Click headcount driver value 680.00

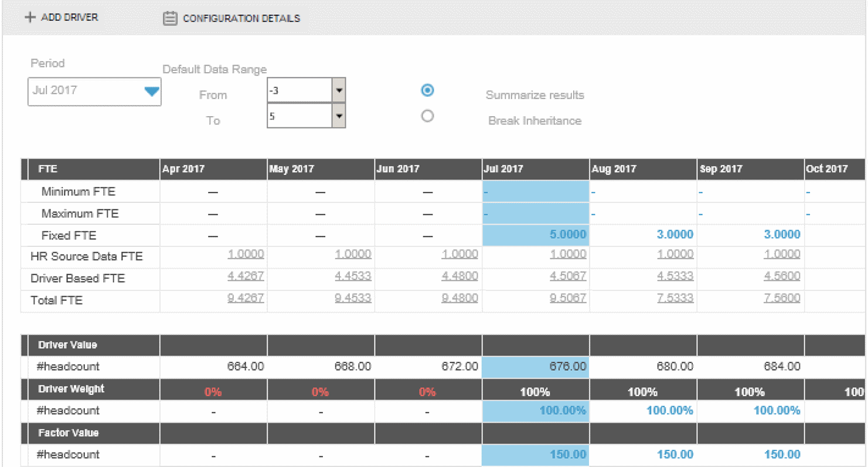(675, 367)
